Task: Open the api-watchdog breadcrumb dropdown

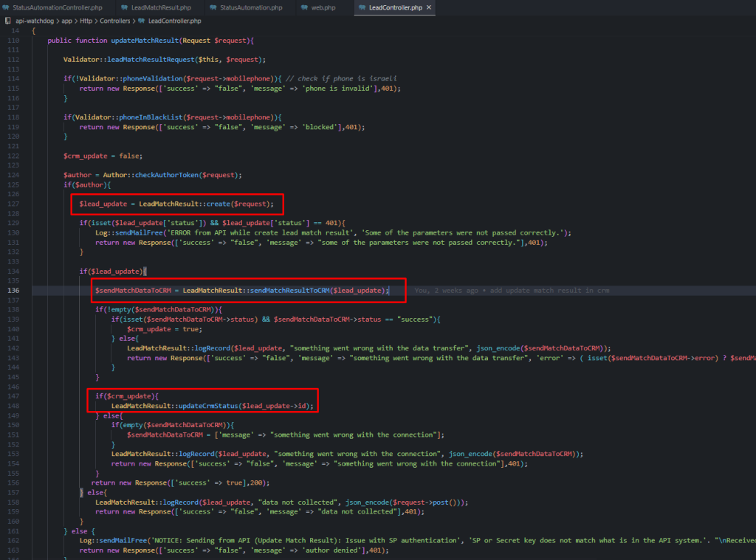Action: [x=34, y=21]
